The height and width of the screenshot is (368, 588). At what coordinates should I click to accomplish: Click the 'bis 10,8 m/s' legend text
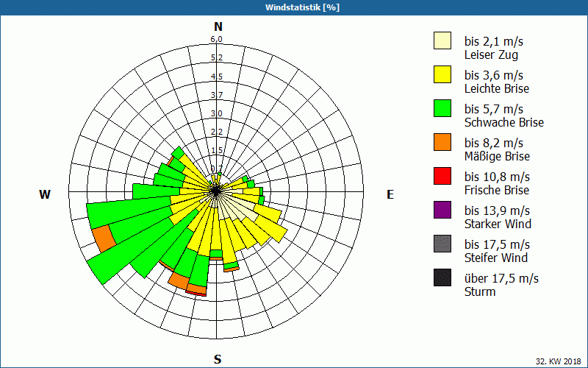[x=497, y=177]
